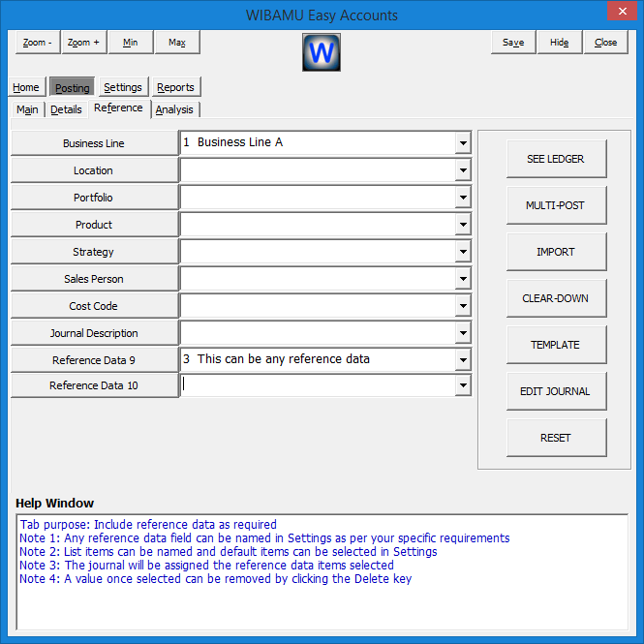Expand the Reference Data 9 dropdown arrow
The width and height of the screenshot is (644, 644).
coord(463,360)
